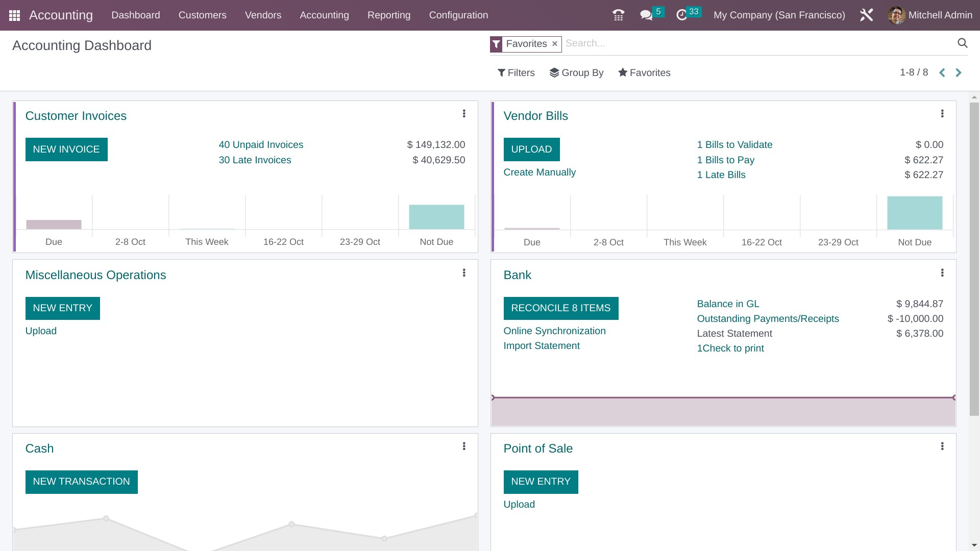Open Vendor Bills card options menu
Viewport: 980px width, 551px height.
tap(942, 114)
